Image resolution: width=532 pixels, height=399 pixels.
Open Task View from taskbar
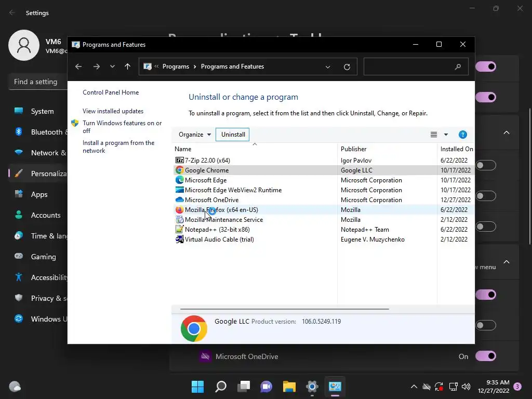244,387
